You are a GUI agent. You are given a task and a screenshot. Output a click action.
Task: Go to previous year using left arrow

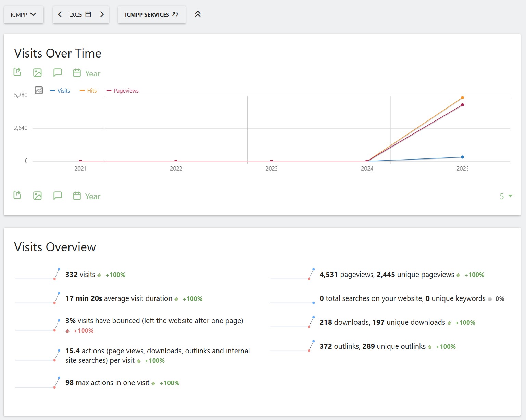click(x=60, y=14)
